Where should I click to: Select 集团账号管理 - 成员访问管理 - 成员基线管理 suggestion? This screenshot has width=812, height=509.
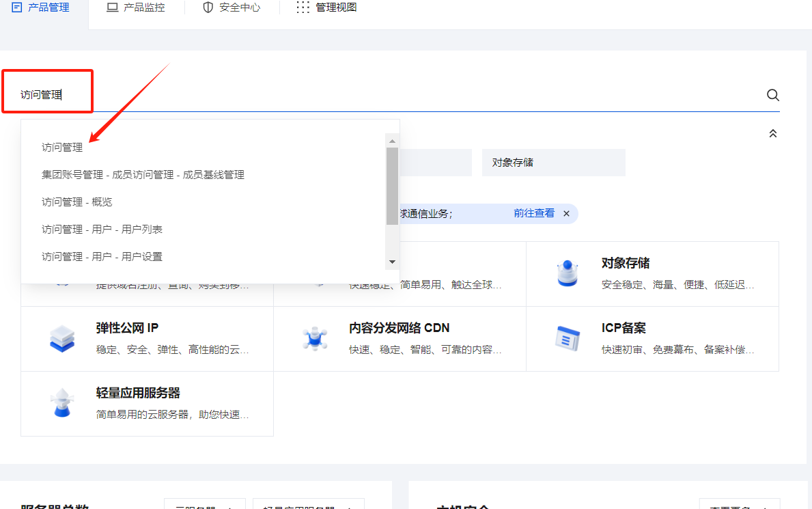click(x=143, y=175)
